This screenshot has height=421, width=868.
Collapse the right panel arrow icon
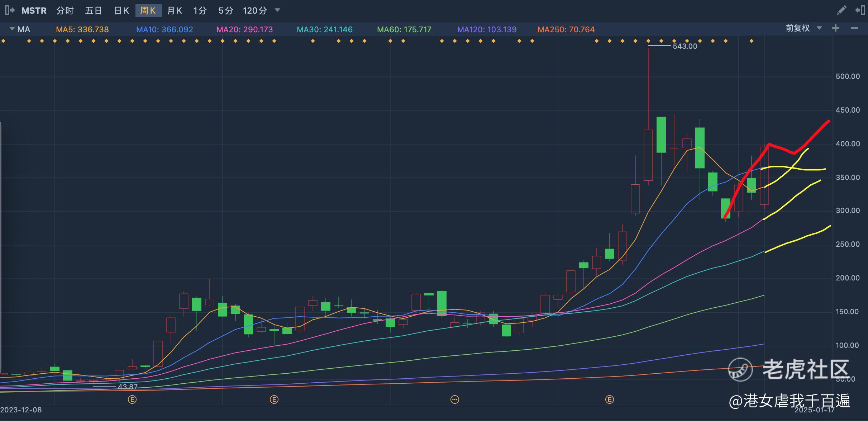pos(860,10)
